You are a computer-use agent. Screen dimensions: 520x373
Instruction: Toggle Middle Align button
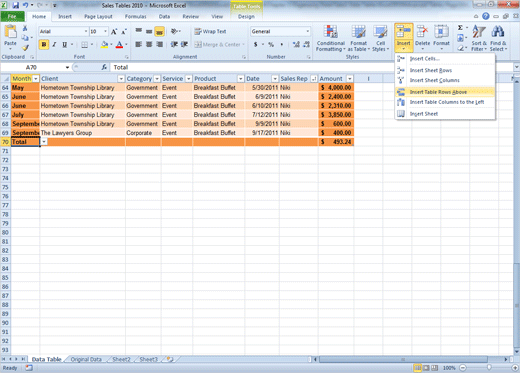149,32
